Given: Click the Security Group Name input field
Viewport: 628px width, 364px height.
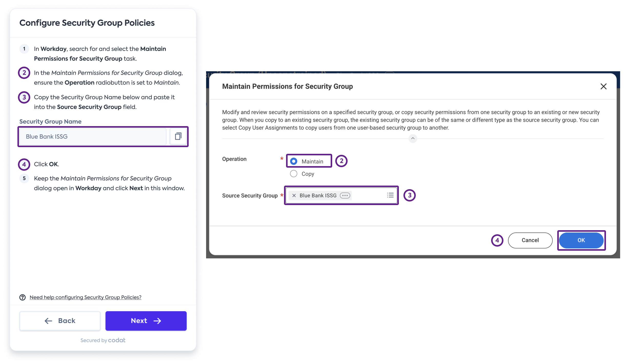Looking at the screenshot, I should (92, 136).
